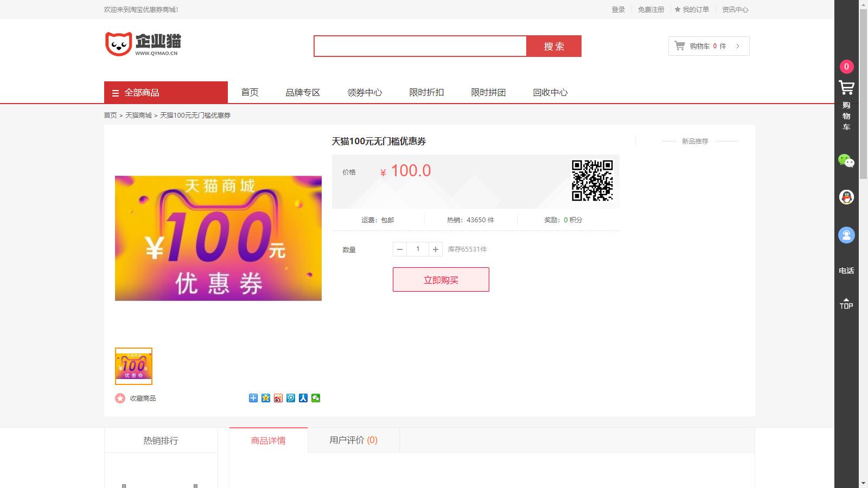Expand the 全部商品 category menu
The height and width of the screenshot is (488, 868).
(165, 92)
